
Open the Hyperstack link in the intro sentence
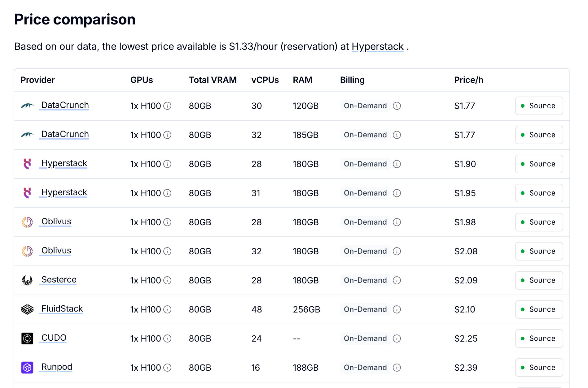click(378, 47)
